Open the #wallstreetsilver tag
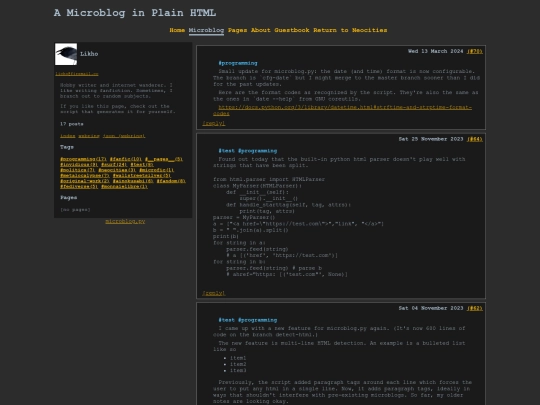This screenshot has width=540, height=405. pyautogui.click(x=142, y=176)
